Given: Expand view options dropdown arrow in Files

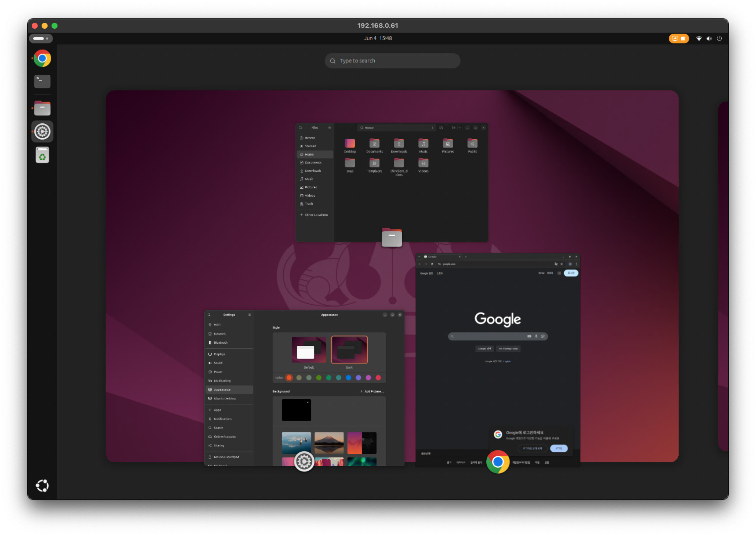Looking at the screenshot, I should (460, 128).
